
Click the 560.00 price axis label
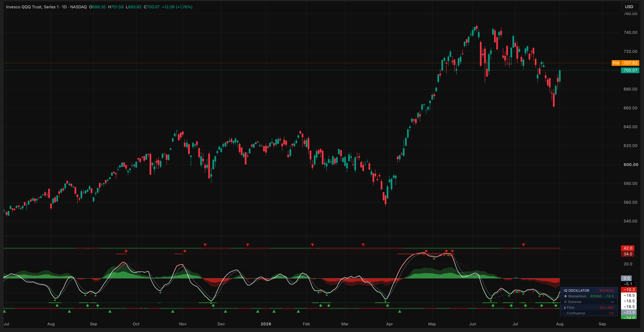630,202
